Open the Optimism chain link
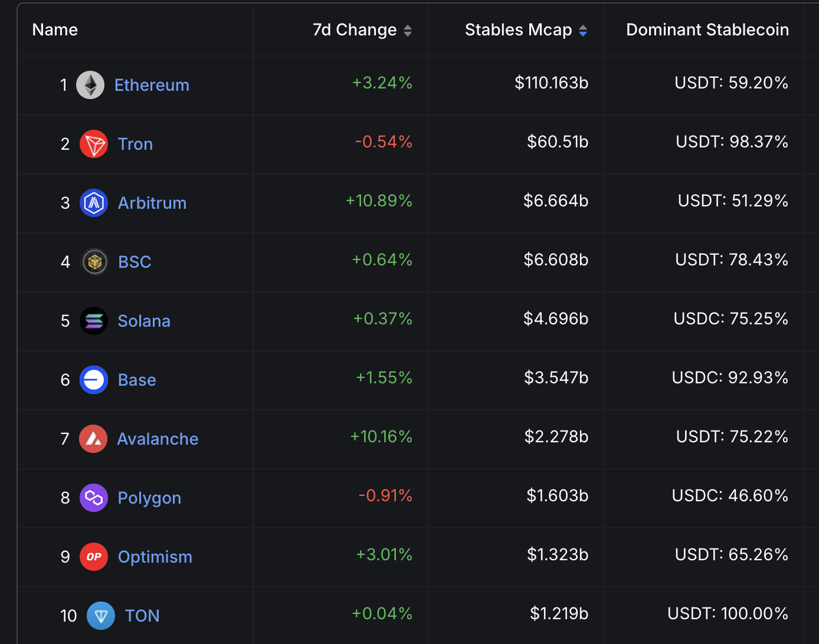Screen dimensions: 819x644 [155, 557]
